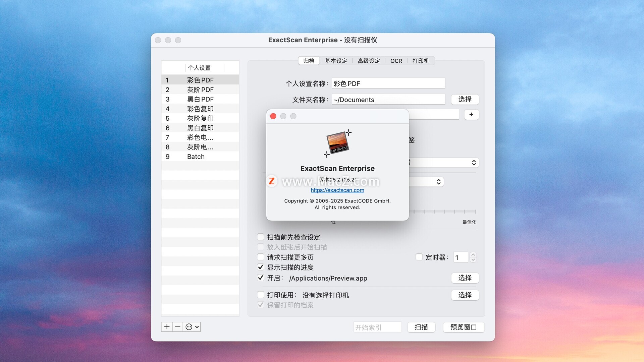This screenshot has width=644, height=362.
Task: Switch to the 高级设定 tab
Action: pos(369,61)
